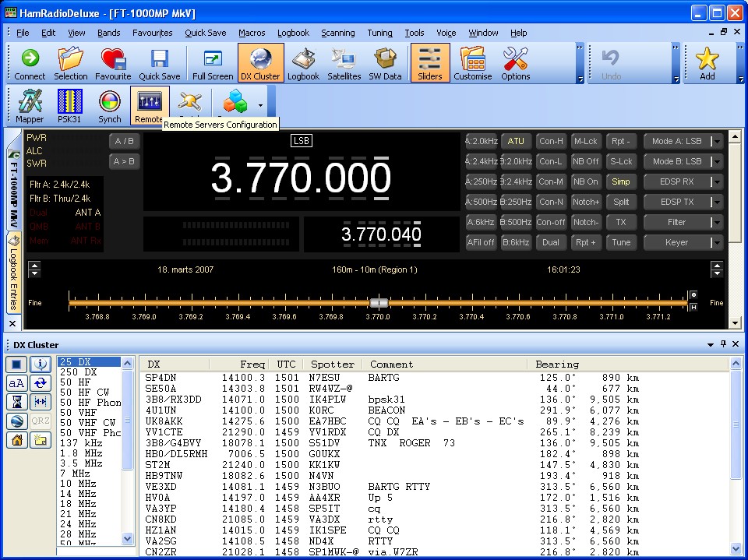The image size is (748, 560).
Task: Open the SW Data tool
Action: [385, 63]
